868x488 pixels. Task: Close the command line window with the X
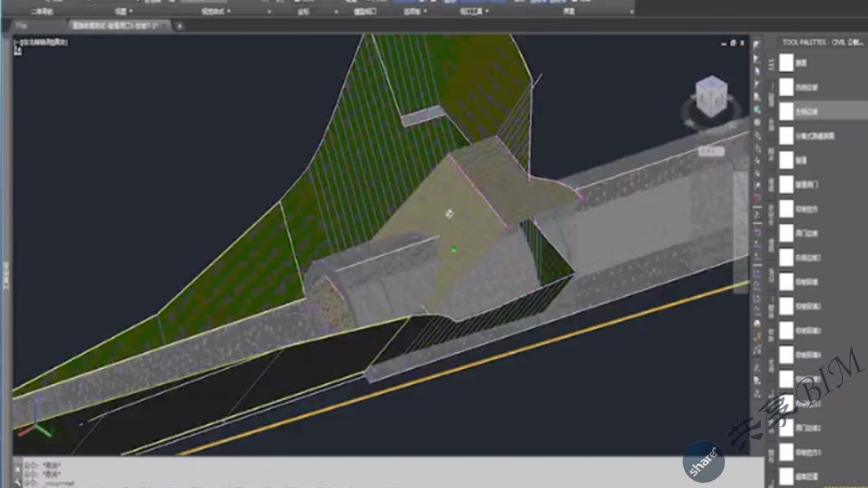(x=18, y=469)
